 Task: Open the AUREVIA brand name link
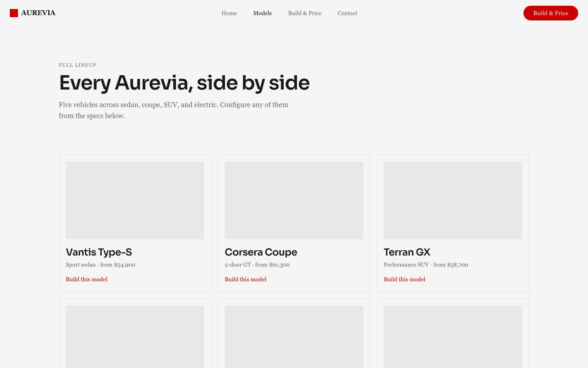(38, 13)
